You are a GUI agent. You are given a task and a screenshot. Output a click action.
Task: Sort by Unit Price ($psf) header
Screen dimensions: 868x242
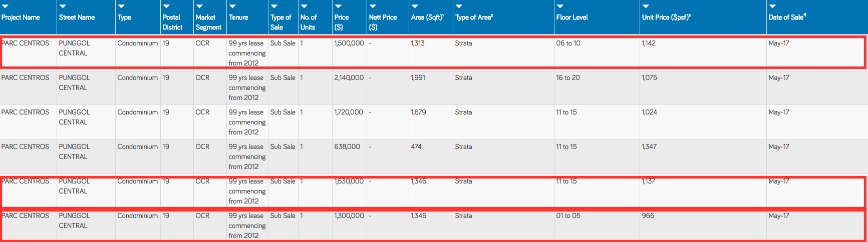tap(666, 17)
